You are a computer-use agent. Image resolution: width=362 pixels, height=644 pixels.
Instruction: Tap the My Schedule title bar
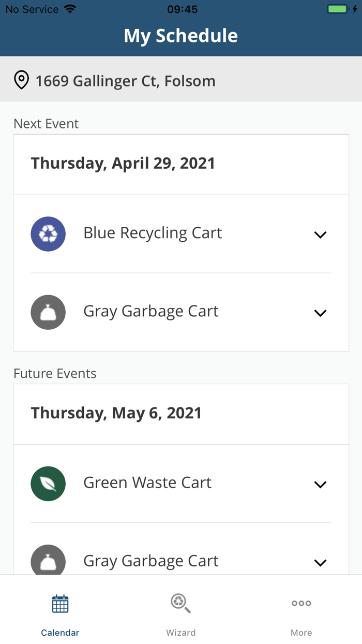pos(180,35)
